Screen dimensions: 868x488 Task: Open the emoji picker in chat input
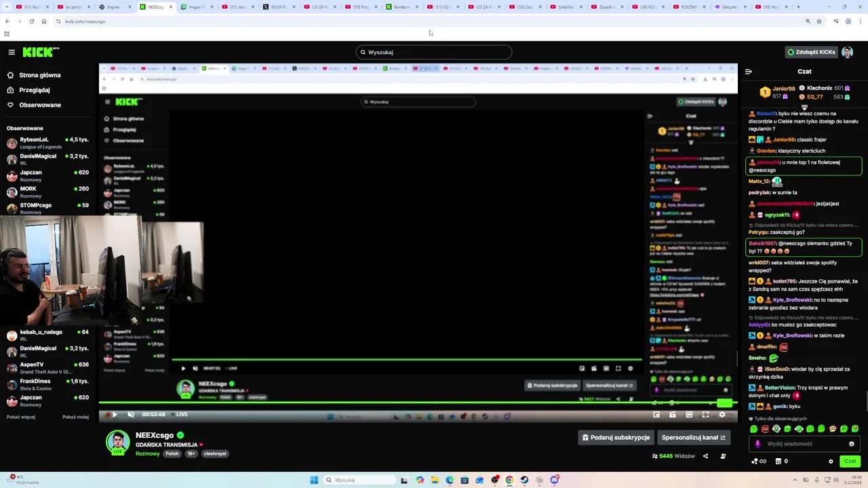coord(852,444)
